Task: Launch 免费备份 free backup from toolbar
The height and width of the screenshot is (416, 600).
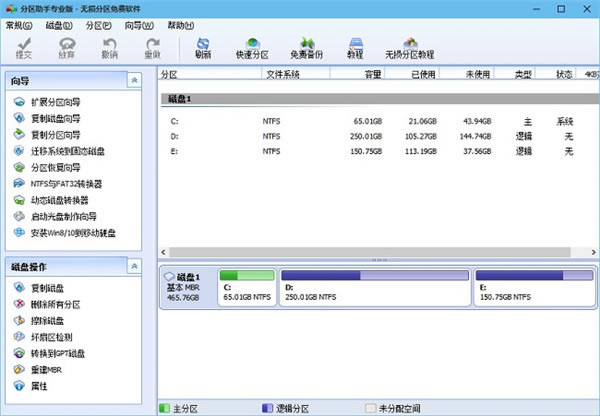Action: pyautogui.click(x=305, y=47)
